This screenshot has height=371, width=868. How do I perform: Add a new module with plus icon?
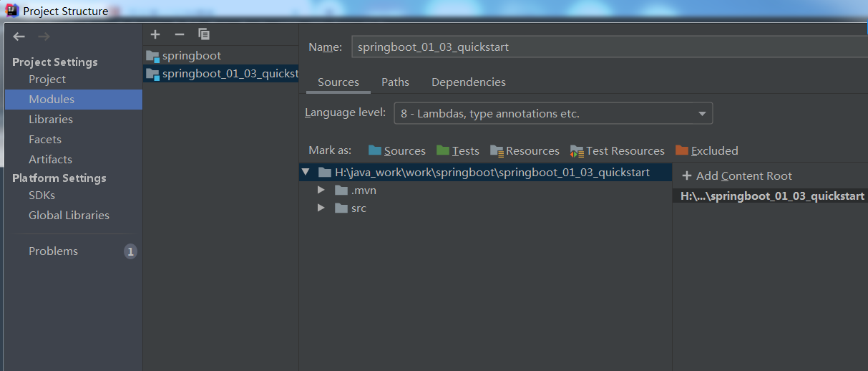155,34
